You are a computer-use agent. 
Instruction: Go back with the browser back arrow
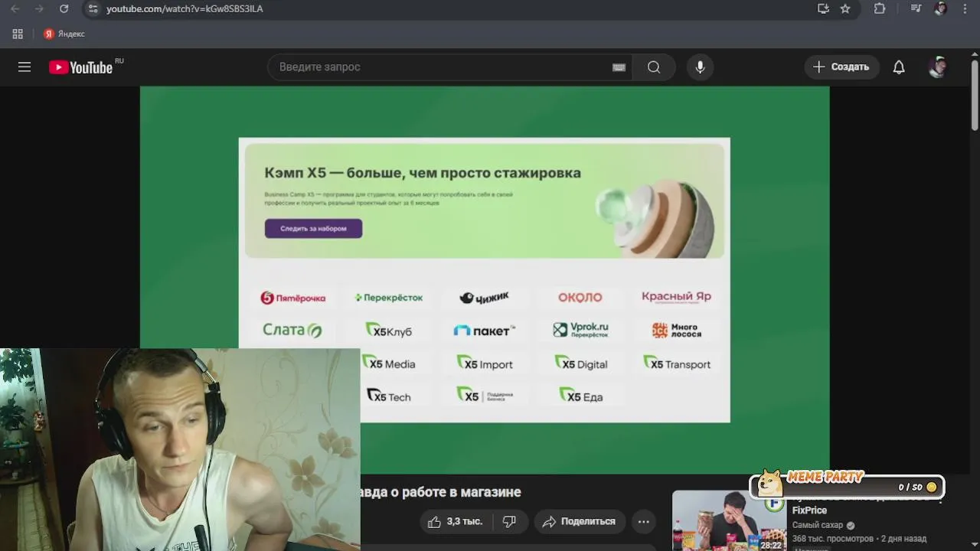coord(15,9)
